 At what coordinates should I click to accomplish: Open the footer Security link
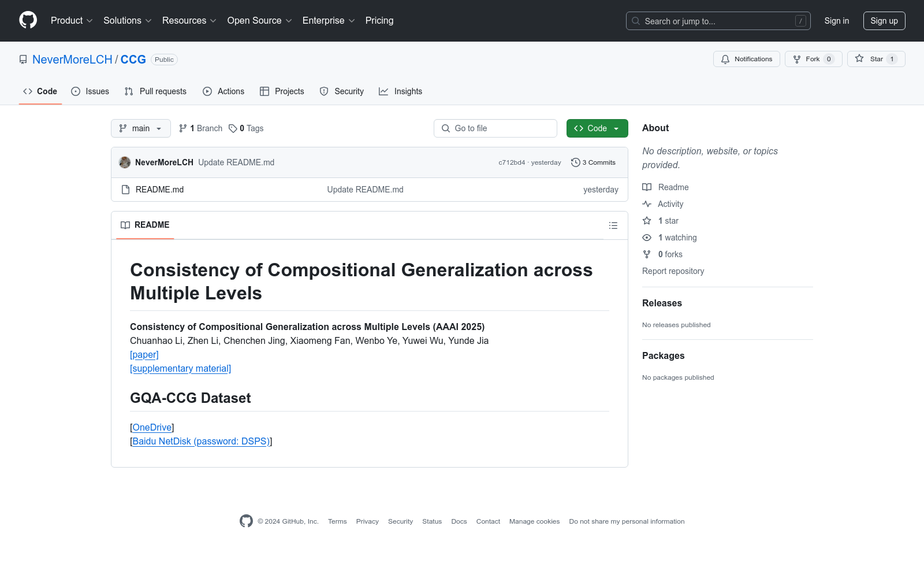tap(400, 521)
